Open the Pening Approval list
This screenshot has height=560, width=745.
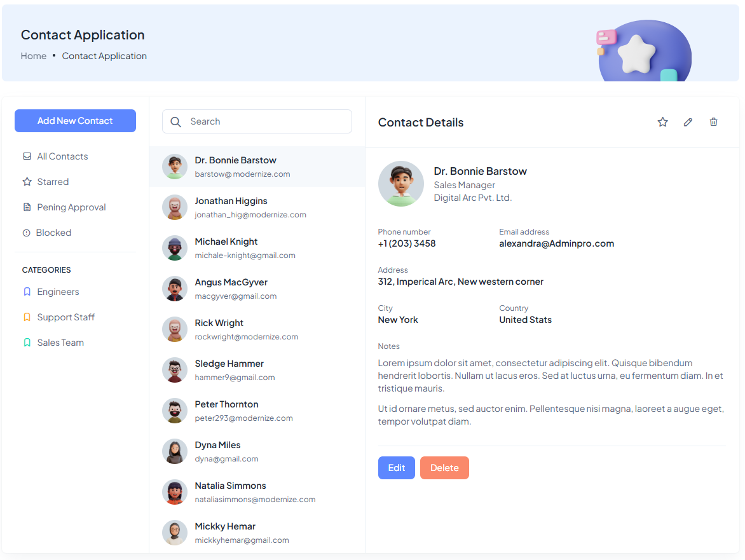coord(71,207)
